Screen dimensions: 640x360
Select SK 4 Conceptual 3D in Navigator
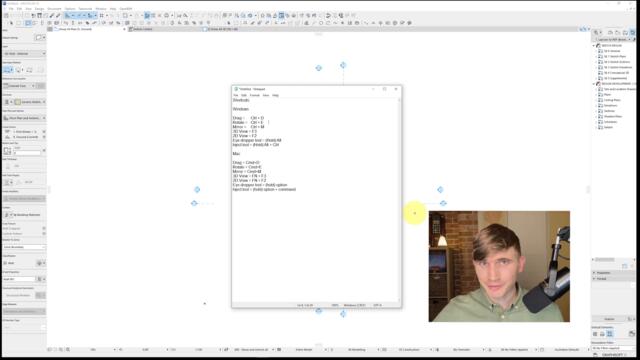point(616,73)
